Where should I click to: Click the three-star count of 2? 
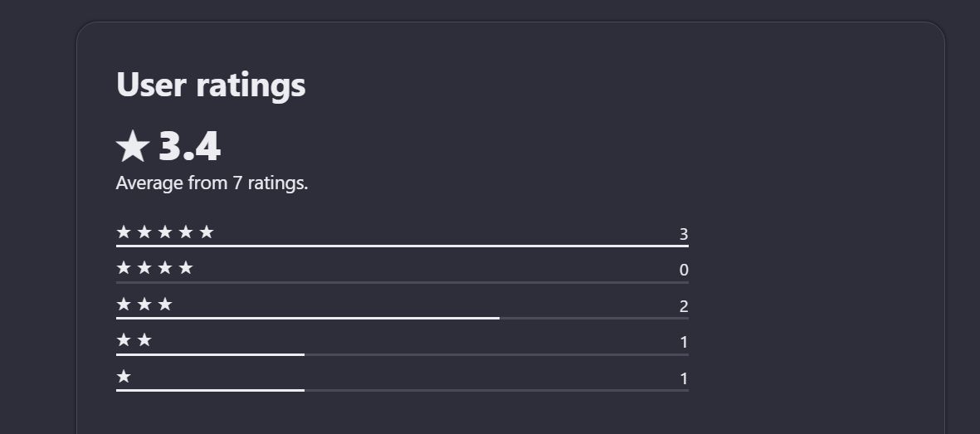click(x=684, y=307)
